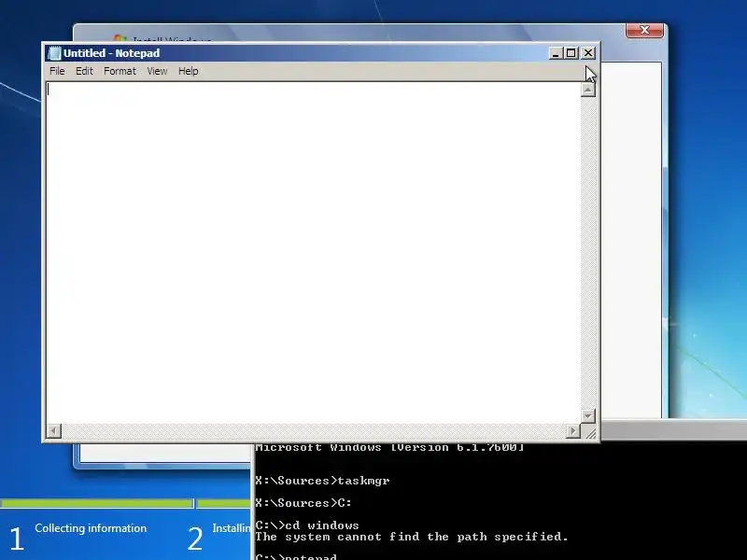Open the Help menu in Notepad
Screen dimensions: 747x560
189,71
